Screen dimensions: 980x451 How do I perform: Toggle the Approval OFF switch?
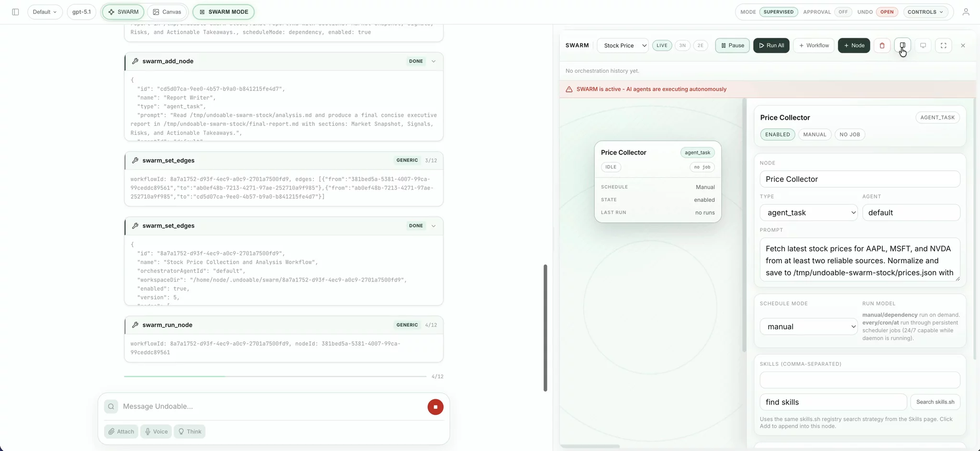[x=843, y=12]
